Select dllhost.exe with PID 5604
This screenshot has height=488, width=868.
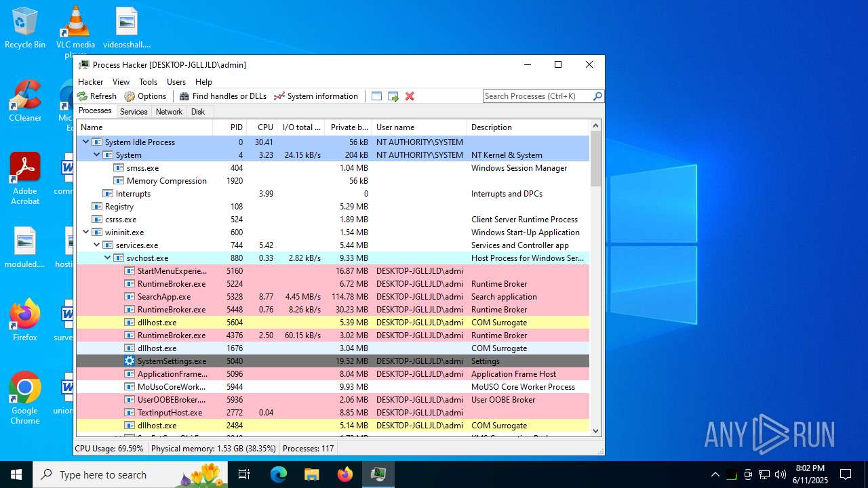[333, 323]
